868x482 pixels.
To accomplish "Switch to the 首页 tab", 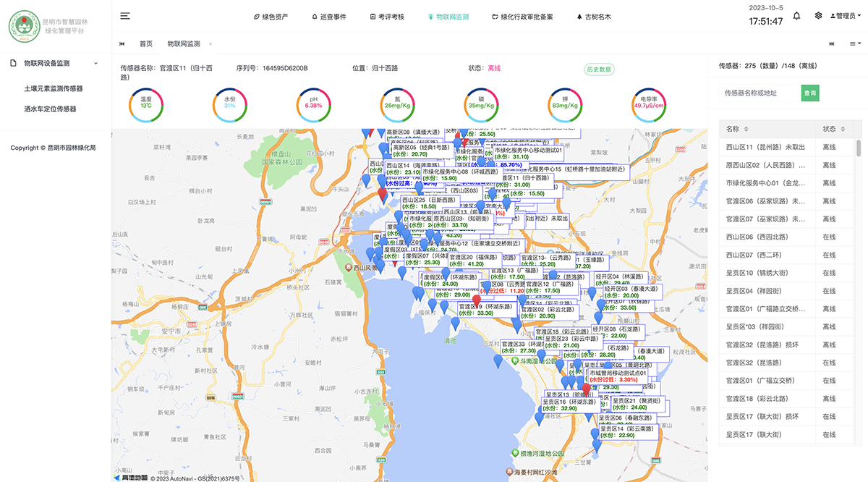I will tap(146, 44).
